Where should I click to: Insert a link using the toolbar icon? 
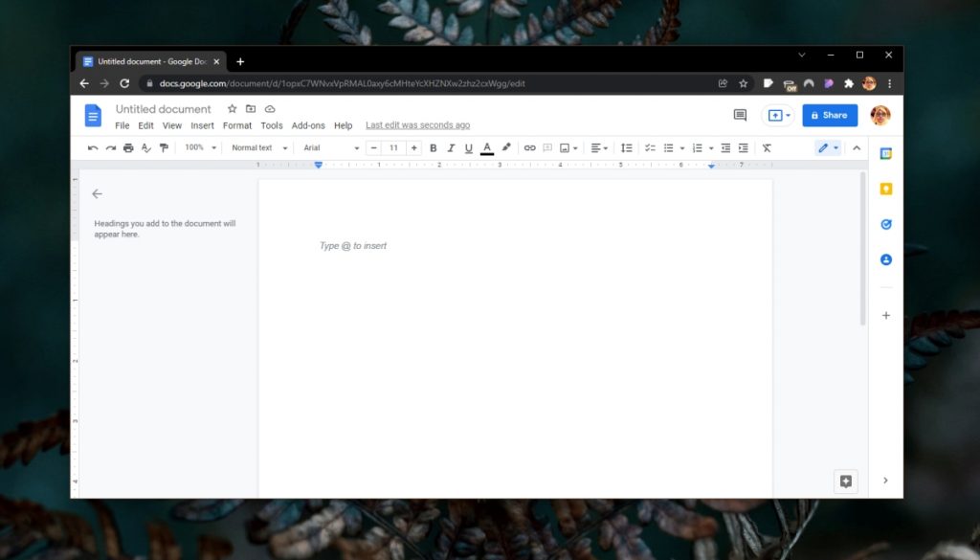point(530,147)
